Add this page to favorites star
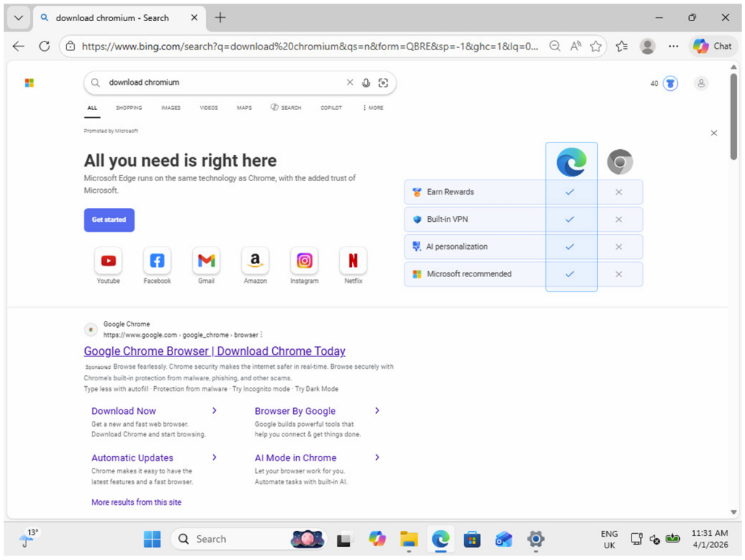Image resolution: width=745 pixels, height=560 pixels. (595, 46)
